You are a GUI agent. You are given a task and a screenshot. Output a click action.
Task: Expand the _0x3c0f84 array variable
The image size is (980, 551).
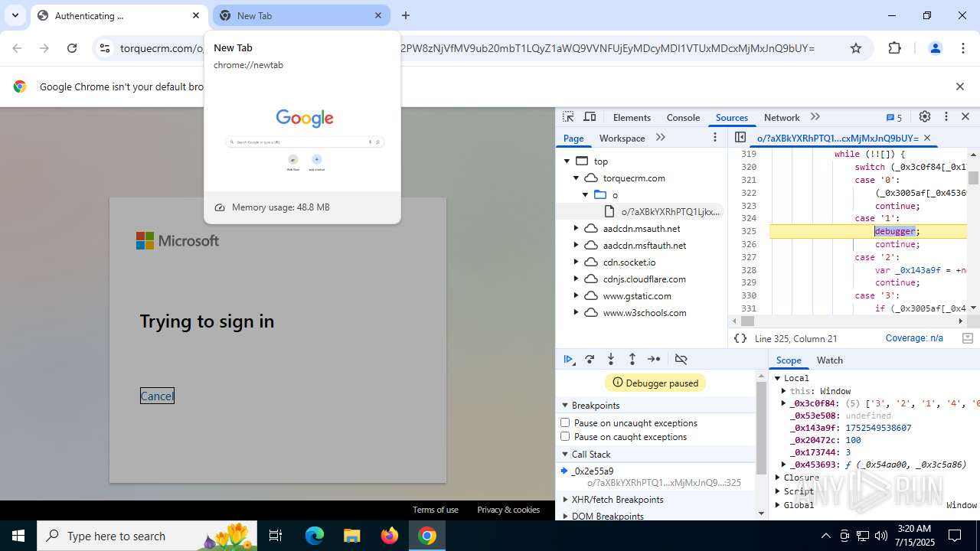click(783, 403)
